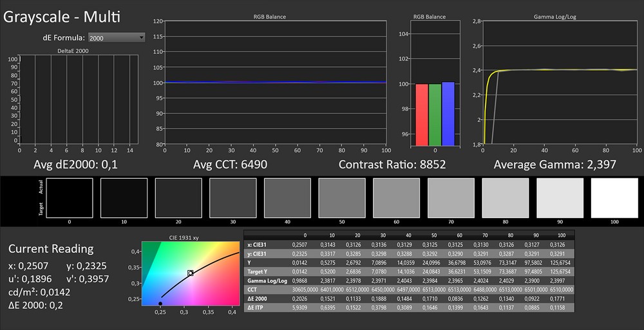Select the CCT row label in data table
The width and height of the screenshot is (644, 330).
click(x=252, y=290)
